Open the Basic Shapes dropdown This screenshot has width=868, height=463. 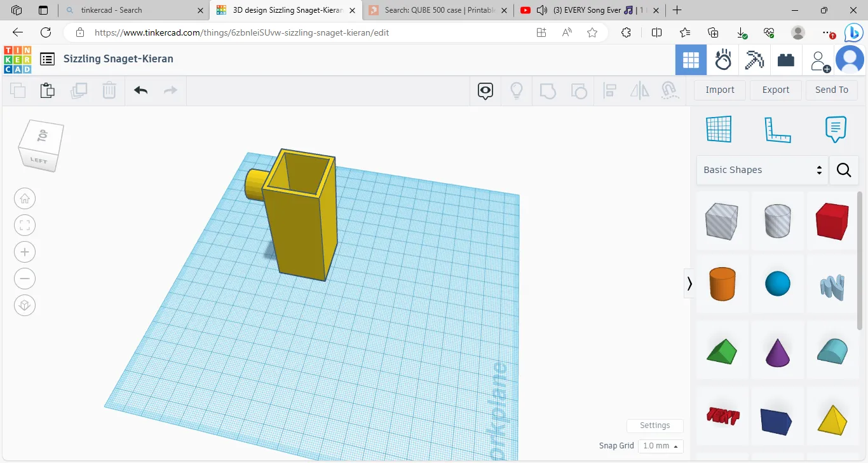point(762,170)
